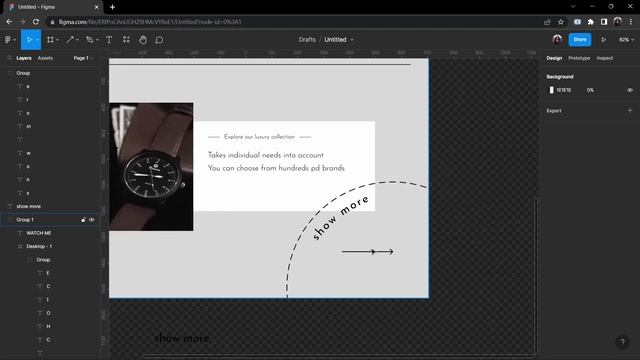
Task: Toggle Background color visibility eye
Action: pyautogui.click(x=630, y=90)
